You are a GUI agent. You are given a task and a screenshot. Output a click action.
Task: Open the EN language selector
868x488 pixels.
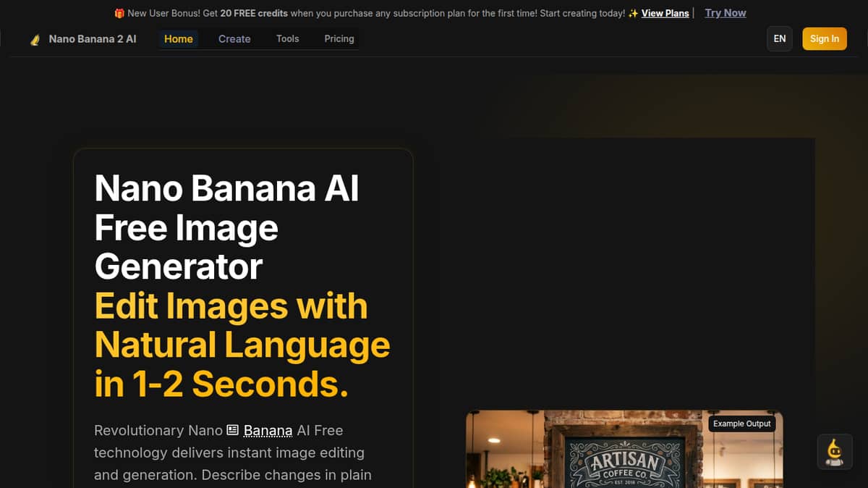(x=780, y=39)
